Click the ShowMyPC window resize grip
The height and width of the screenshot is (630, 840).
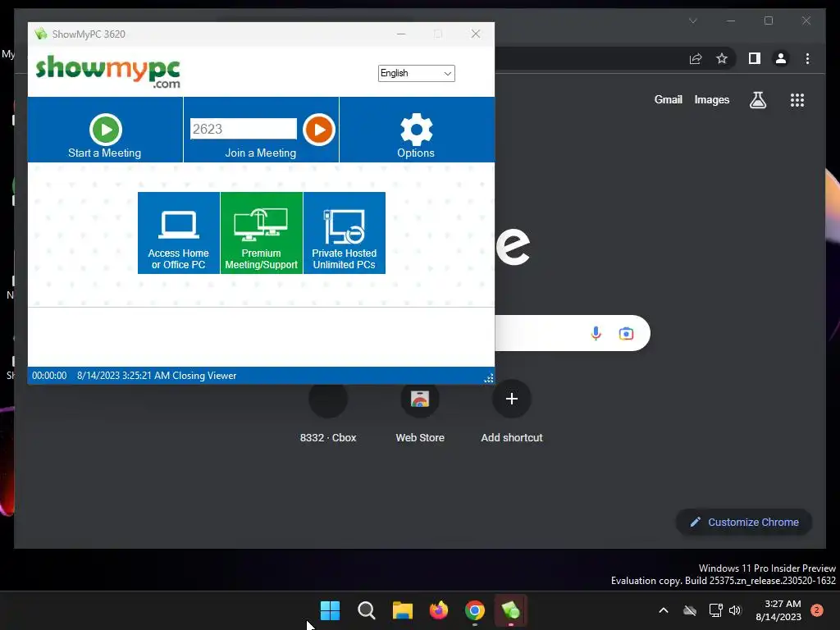(489, 378)
